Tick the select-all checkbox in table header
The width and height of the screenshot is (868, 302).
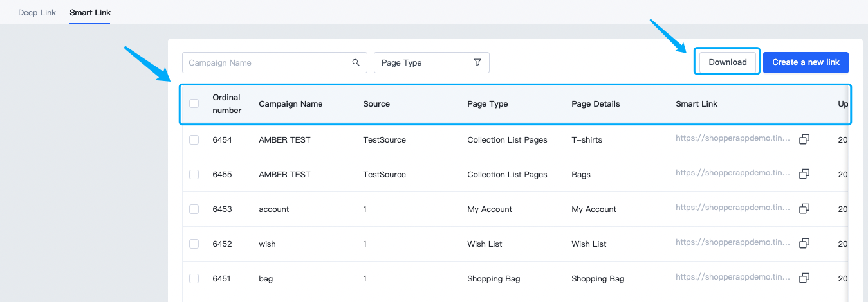coord(194,103)
